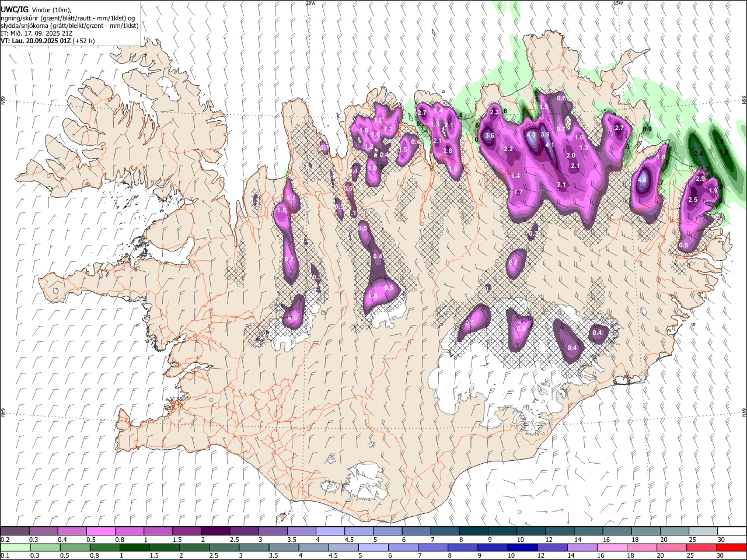
Task: Click the 2.8 snowfall value on the map
Action: pyautogui.click(x=448, y=151)
